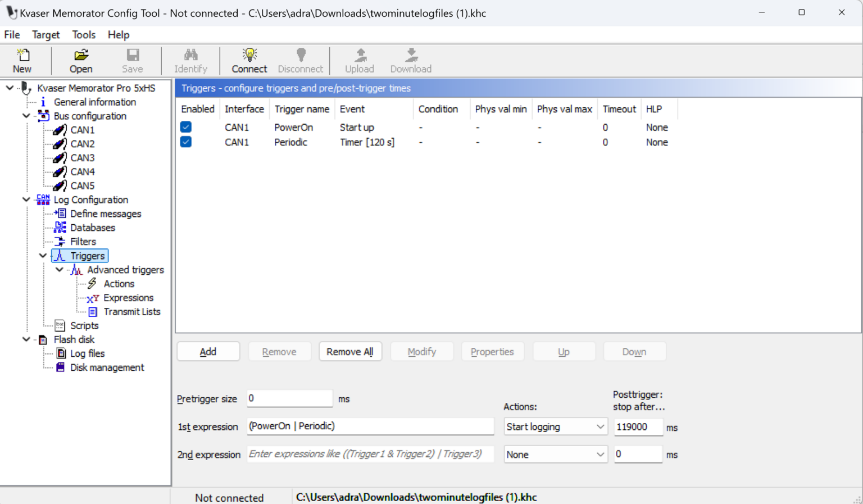Click Remove All to clear triggers

coord(350,351)
